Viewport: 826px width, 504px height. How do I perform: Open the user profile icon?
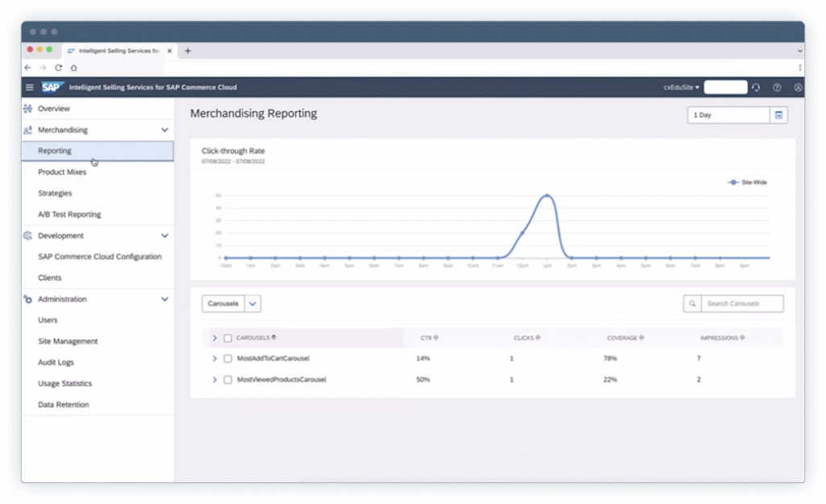click(x=798, y=87)
